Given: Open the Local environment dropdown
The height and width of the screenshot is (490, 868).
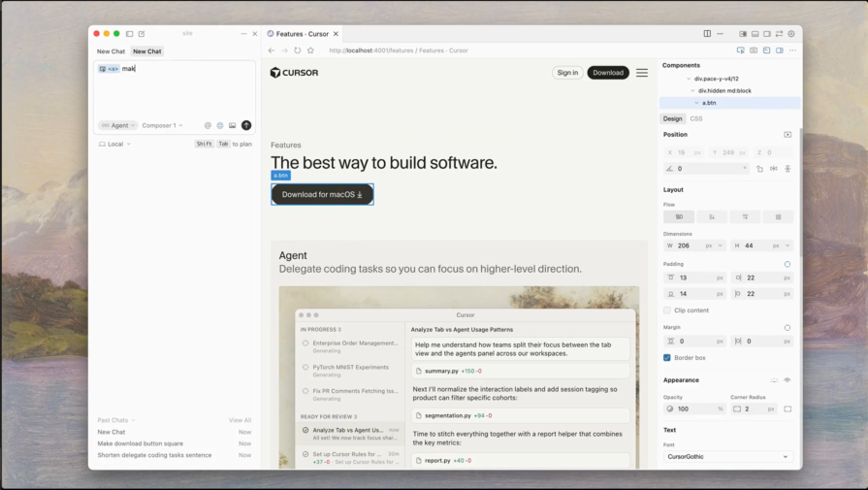Looking at the screenshot, I should click(114, 144).
